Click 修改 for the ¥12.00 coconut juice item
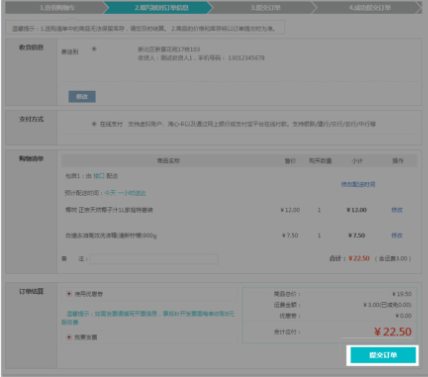Viewport: 428px width, 377px height. (x=397, y=210)
